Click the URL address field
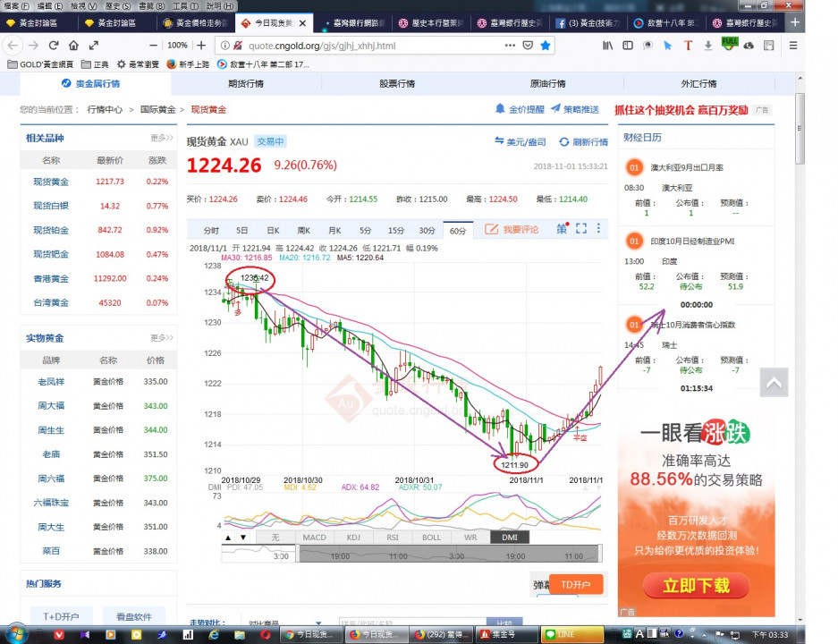The image size is (838, 644). [374, 46]
